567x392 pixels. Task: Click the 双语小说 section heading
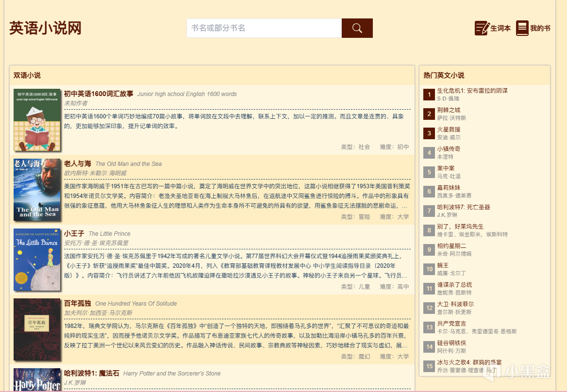tap(27, 75)
